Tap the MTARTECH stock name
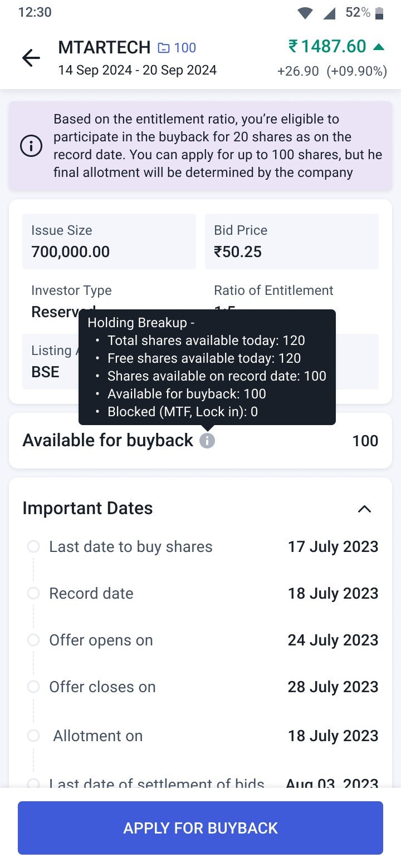This screenshot has height=868, width=401. (x=104, y=48)
